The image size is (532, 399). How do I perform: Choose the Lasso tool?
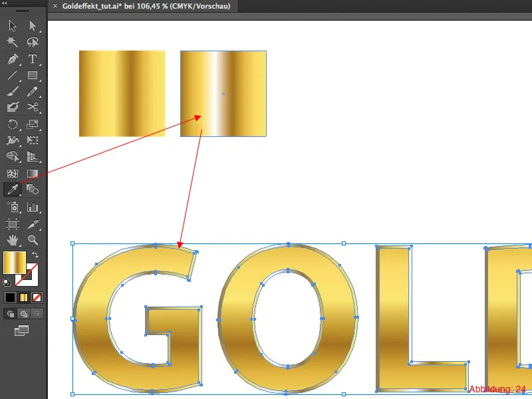(x=33, y=42)
